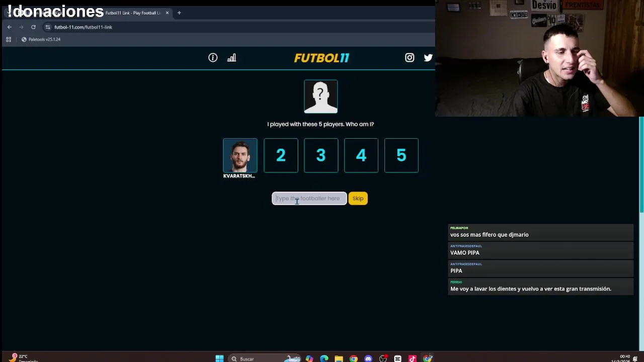
Task: Click chat message 'vos sos mas fifero que djmario'
Action: tap(489, 235)
